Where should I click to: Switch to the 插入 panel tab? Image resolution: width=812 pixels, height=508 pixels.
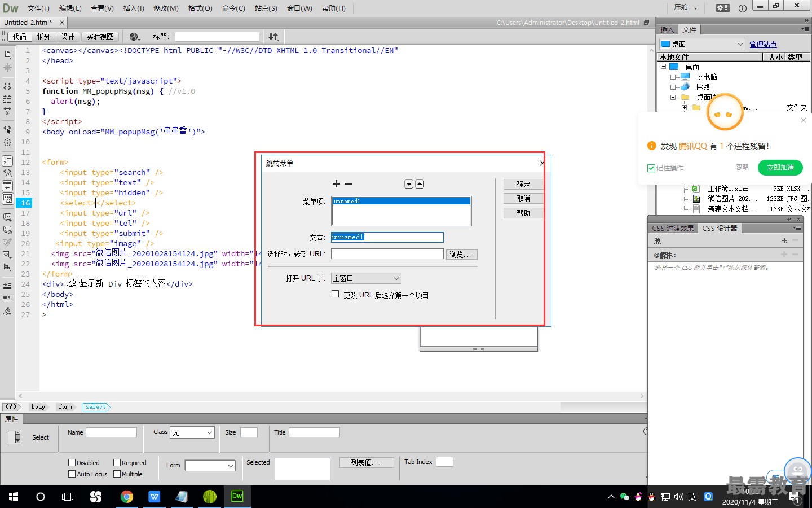(667, 29)
